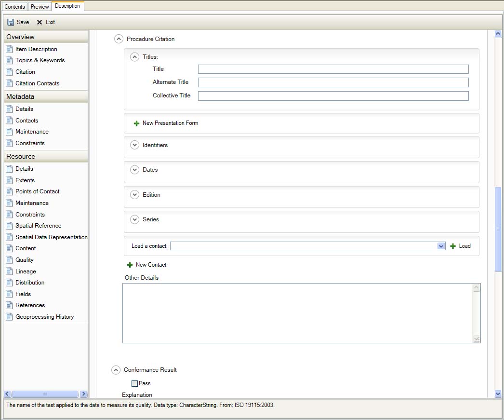Expand the Dates section

click(x=135, y=170)
